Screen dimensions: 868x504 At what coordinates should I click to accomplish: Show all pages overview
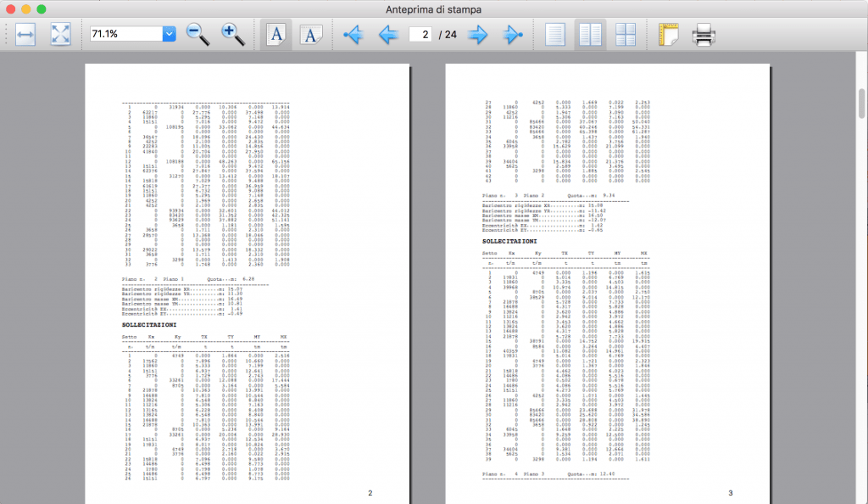626,34
